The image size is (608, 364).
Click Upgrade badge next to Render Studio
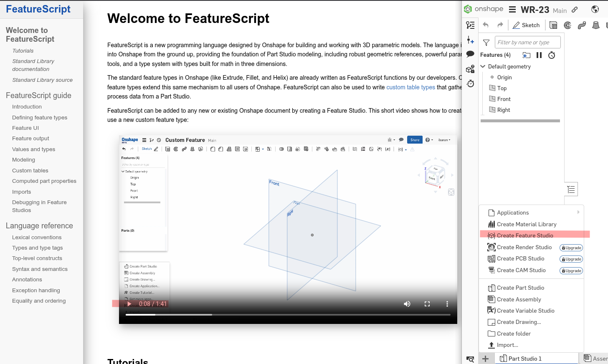click(571, 248)
